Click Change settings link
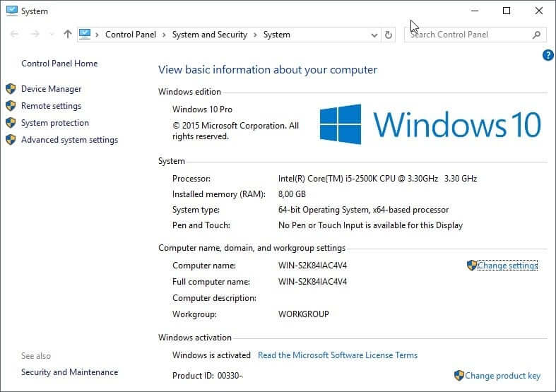The image size is (556, 392). point(507,266)
